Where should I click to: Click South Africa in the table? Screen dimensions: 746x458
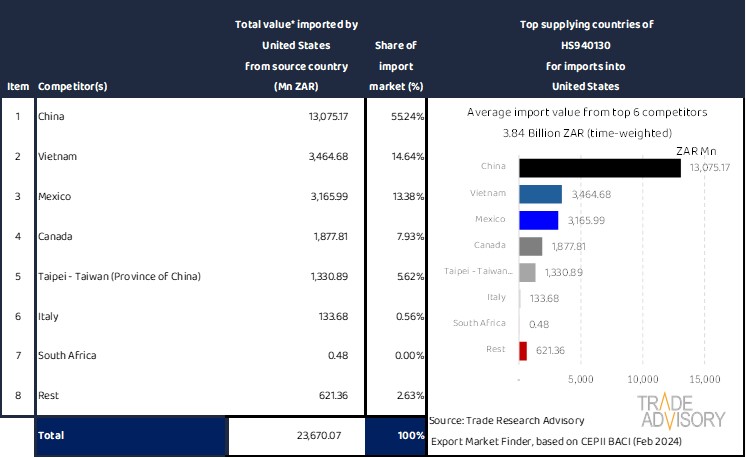[69, 355]
